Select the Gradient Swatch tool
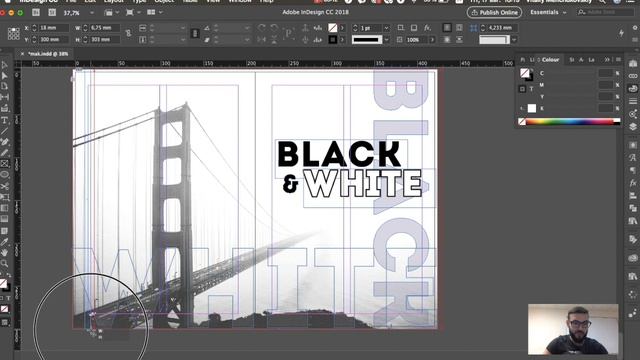The height and width of the screenshot is (360, 640). click(x=4, y=208)
